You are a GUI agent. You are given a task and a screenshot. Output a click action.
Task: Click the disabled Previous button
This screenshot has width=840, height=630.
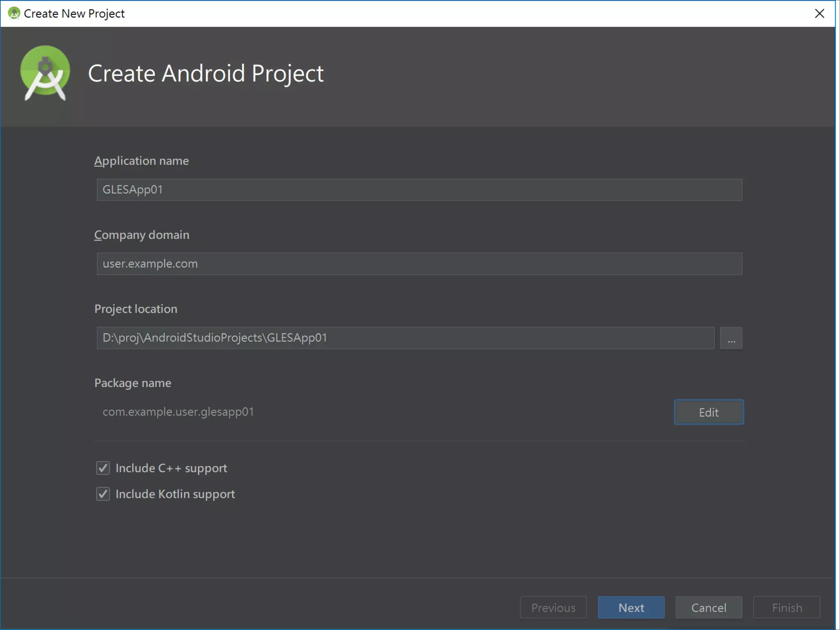[553, 607]
